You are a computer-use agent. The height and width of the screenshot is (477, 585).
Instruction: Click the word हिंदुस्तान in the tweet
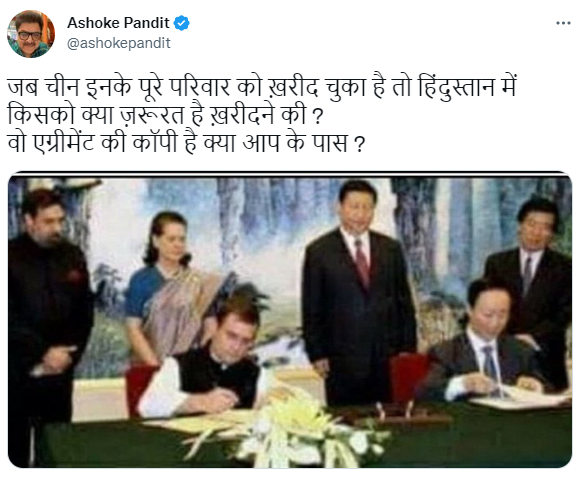click(x=451, y=88)
